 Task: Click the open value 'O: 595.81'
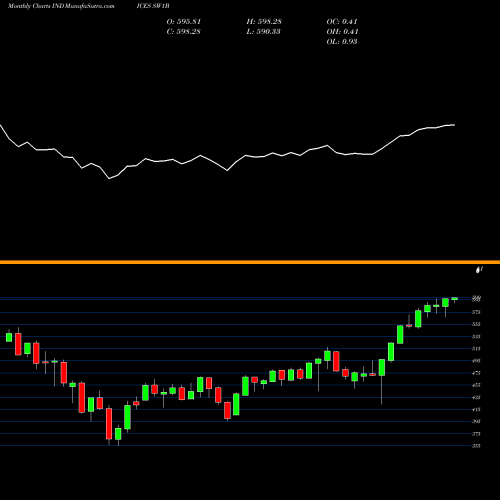(184, 22)
